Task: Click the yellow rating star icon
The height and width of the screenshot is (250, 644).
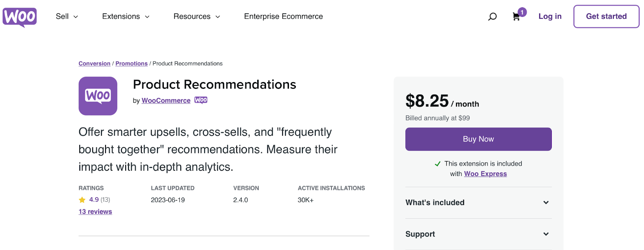Action: [x=82, y=200]
